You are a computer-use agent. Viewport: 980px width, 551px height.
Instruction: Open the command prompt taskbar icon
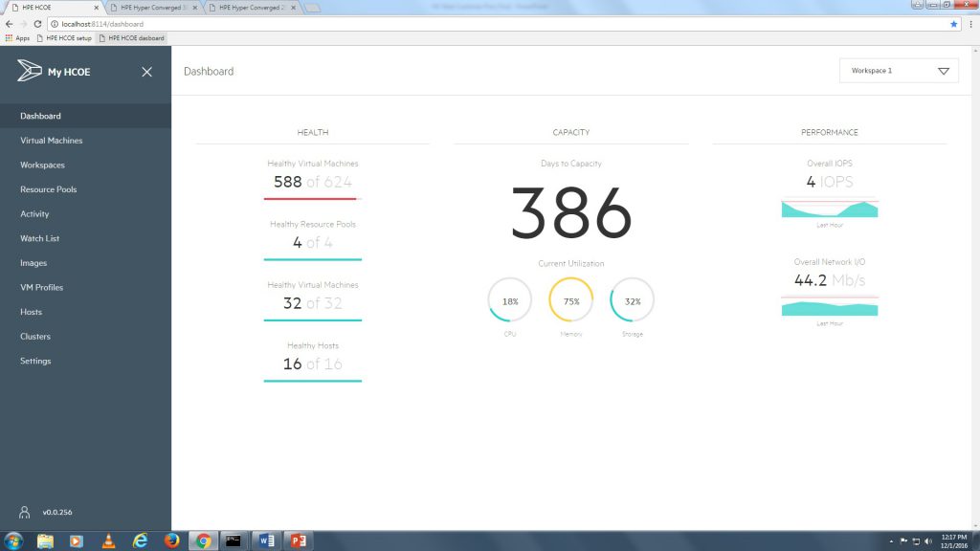pos(234,540)
